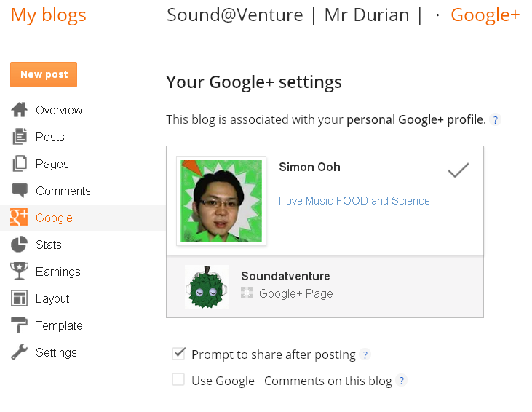The image size is (532, 412).
Task: Create a New post
Action: pos(44,74)
